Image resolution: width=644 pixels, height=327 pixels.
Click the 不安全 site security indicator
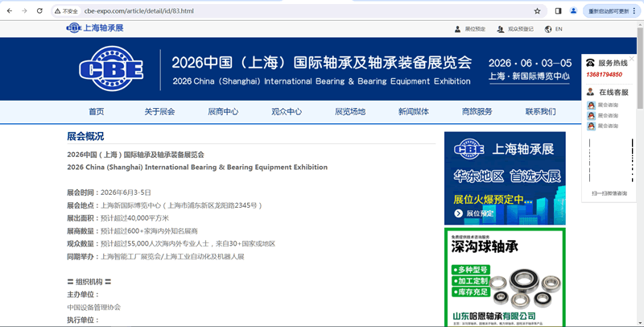point(66,11)
